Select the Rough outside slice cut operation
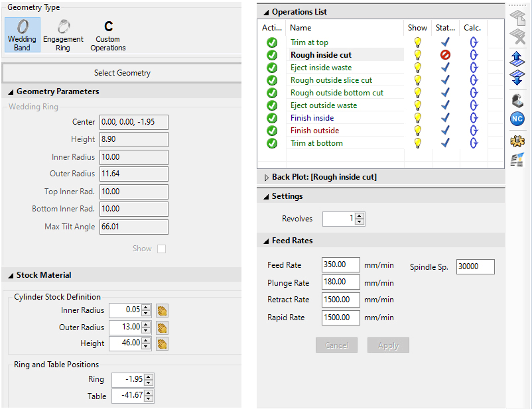Viewport: 532px width, 409px height. pos(331,80)
